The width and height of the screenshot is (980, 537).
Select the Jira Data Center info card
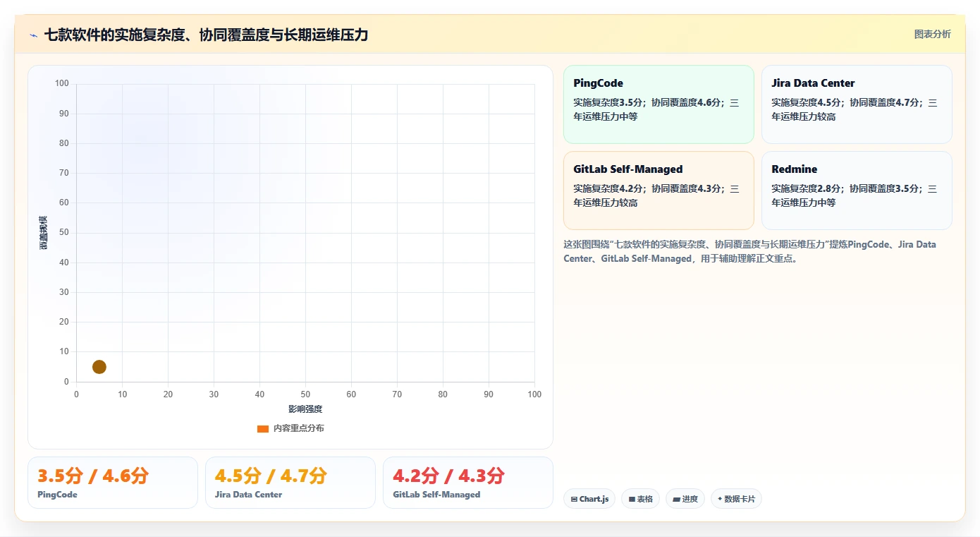[x=857, y=104]
